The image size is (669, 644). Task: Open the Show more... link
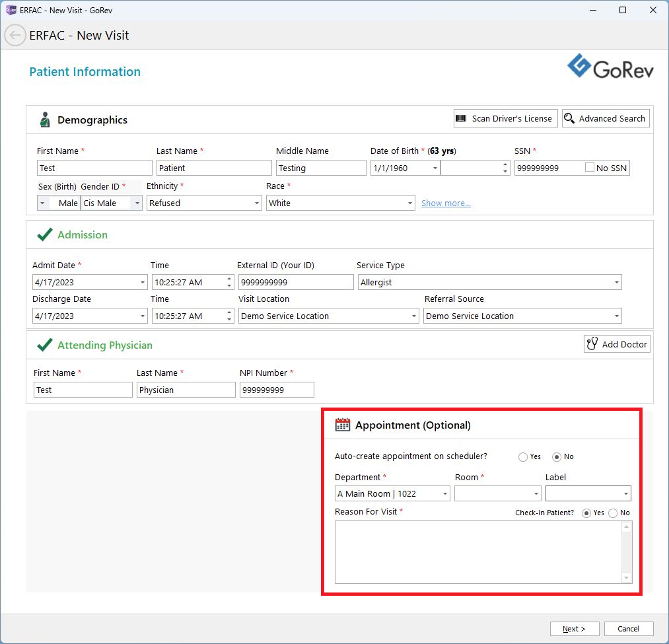446,203
